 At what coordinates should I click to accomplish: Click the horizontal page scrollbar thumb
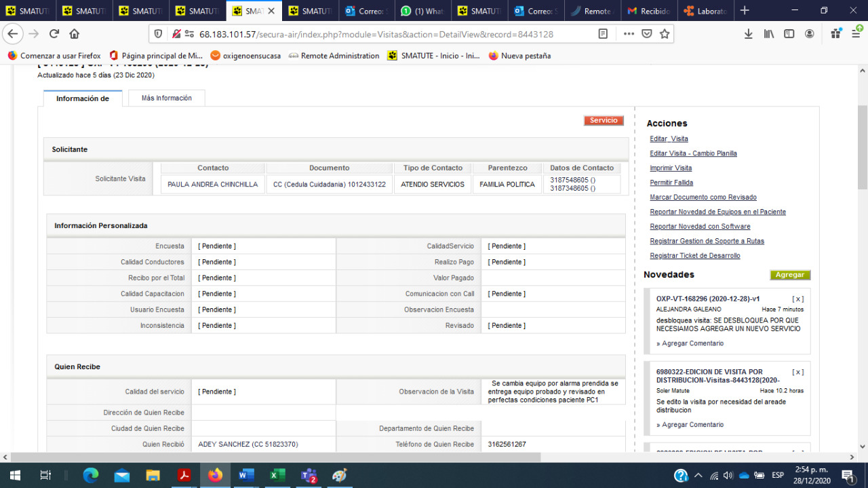pos(276,457)
